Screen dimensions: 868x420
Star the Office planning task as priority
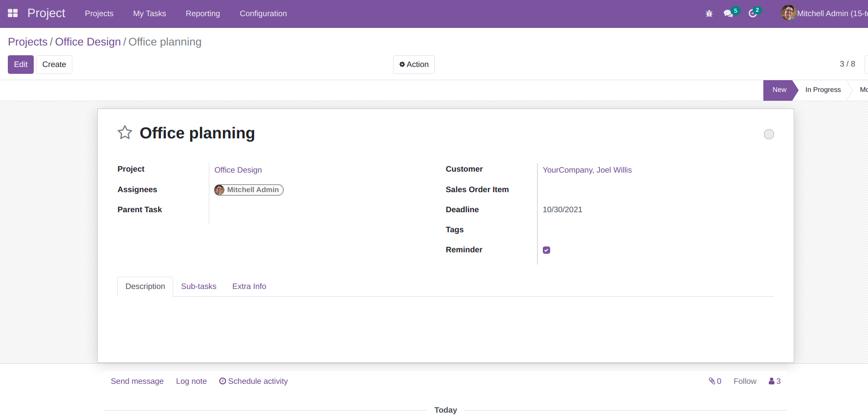[x=125, y=133]
